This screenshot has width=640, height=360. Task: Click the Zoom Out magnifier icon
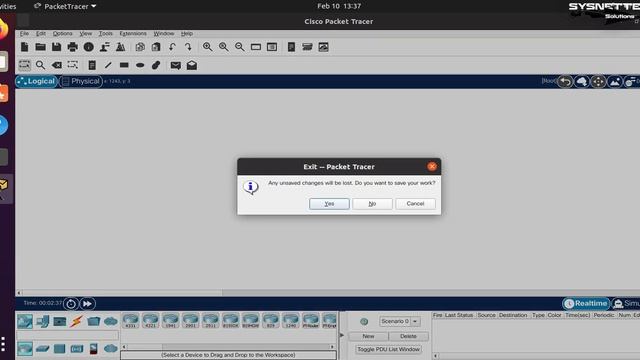point(240,47)
